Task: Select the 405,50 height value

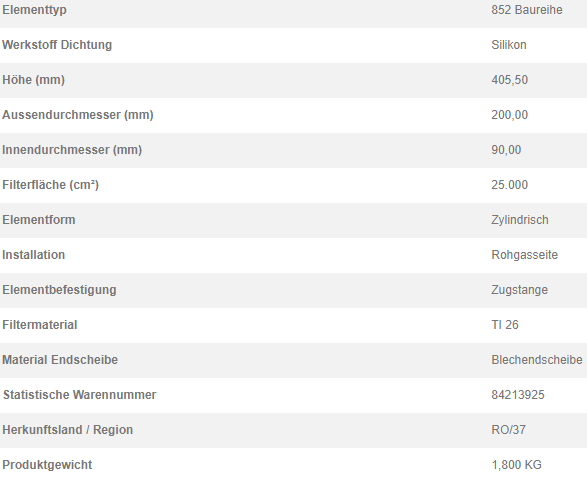Action: pos(510,80)
